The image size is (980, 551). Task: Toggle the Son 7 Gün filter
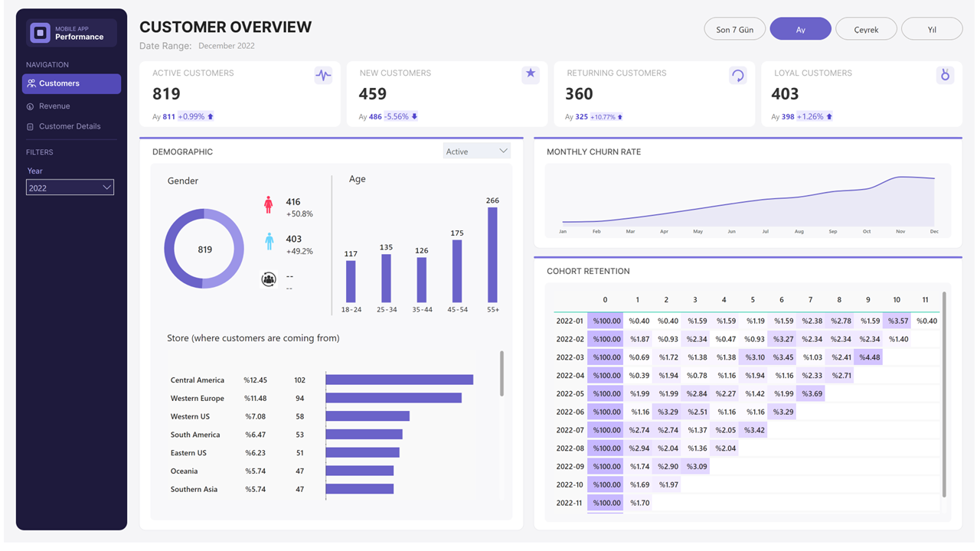pyautogui.click(x=734, y=28)
